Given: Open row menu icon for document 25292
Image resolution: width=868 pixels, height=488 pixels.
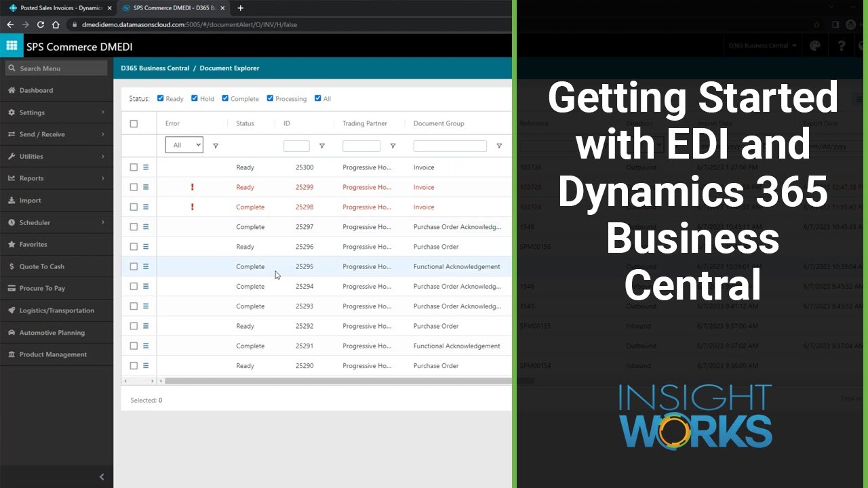Looking at the screenshot, I should [x=146, y=326].
